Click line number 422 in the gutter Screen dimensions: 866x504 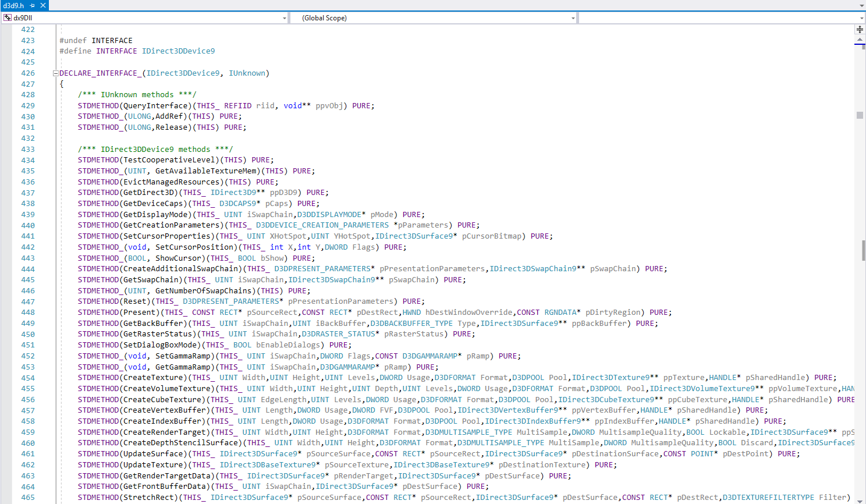[28, 30]
